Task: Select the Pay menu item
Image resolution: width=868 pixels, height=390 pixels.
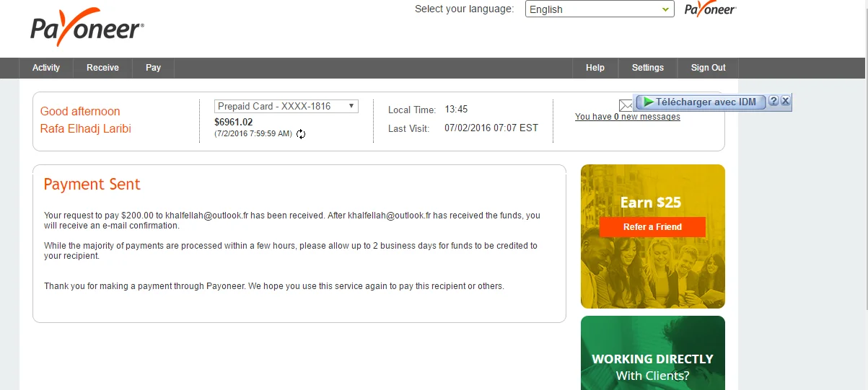Action: [153, 68]
